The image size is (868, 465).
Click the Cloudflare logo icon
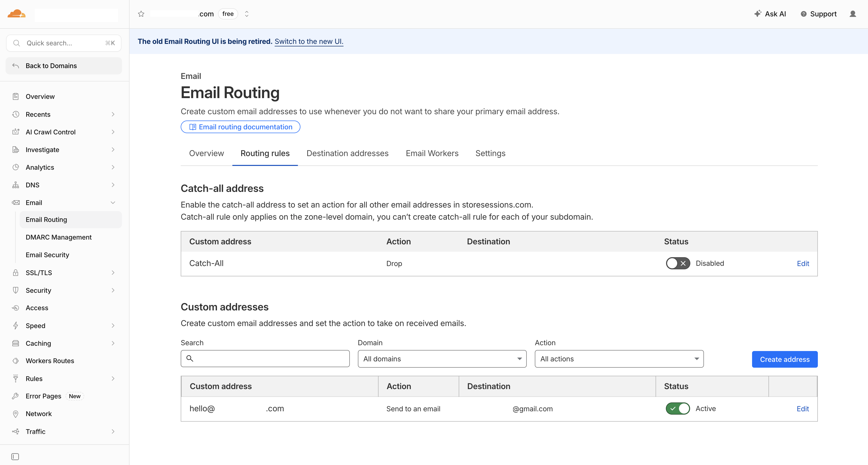click(x=17, y=14)
